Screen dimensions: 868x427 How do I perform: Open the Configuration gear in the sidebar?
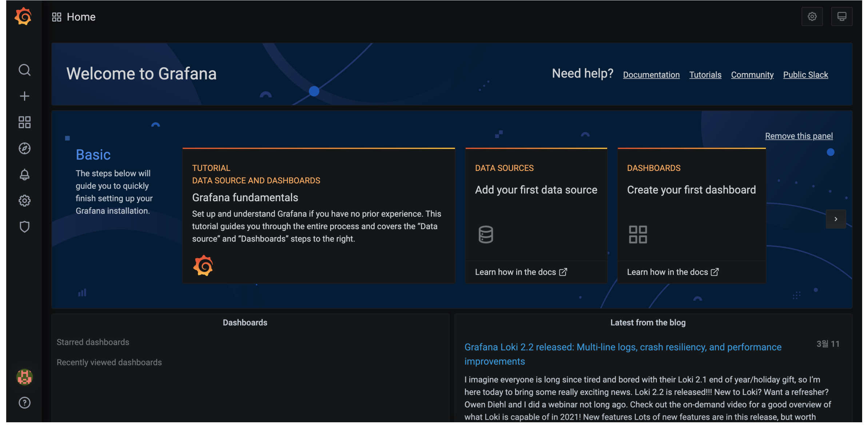point(24,201)
